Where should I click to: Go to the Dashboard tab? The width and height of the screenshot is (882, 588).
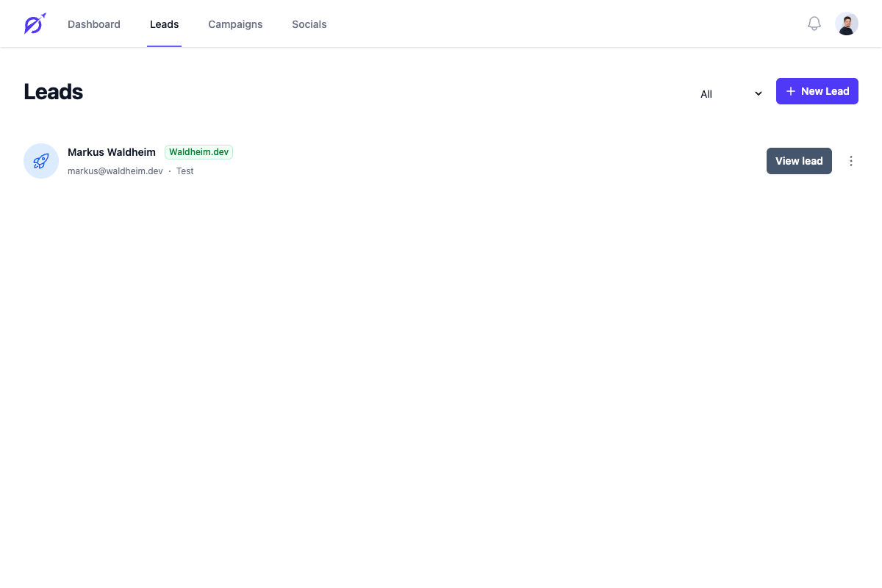click(94, 24)
